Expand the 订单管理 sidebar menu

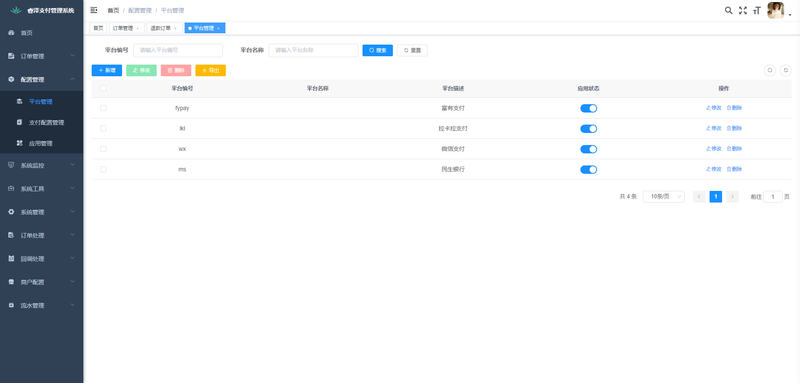41,56
